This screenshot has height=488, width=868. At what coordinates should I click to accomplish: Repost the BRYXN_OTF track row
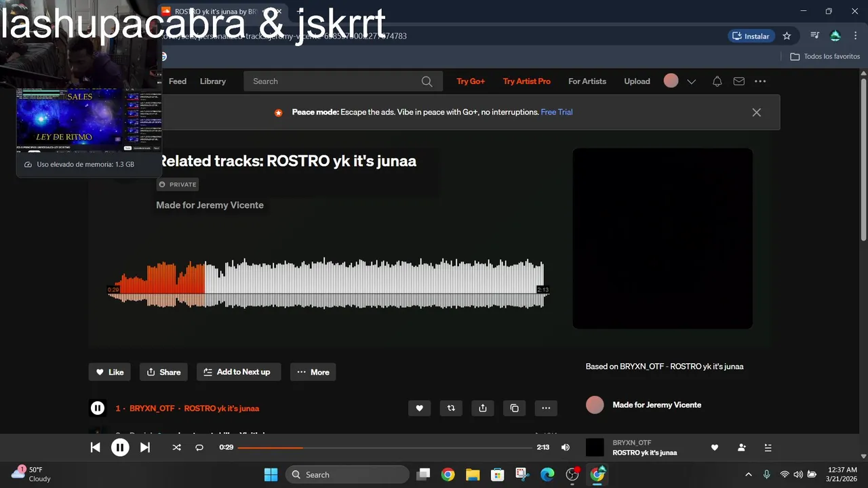pyautogui.click(x=451, y=408)
